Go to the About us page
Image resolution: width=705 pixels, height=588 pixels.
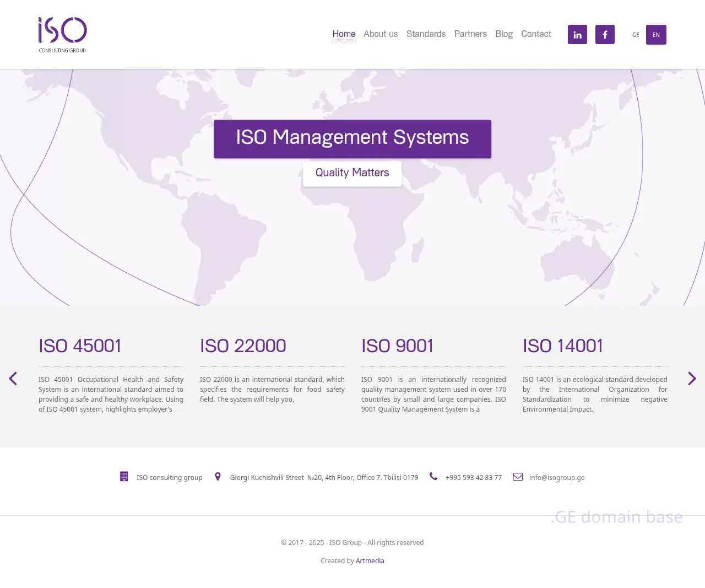[x=381, y=34]
